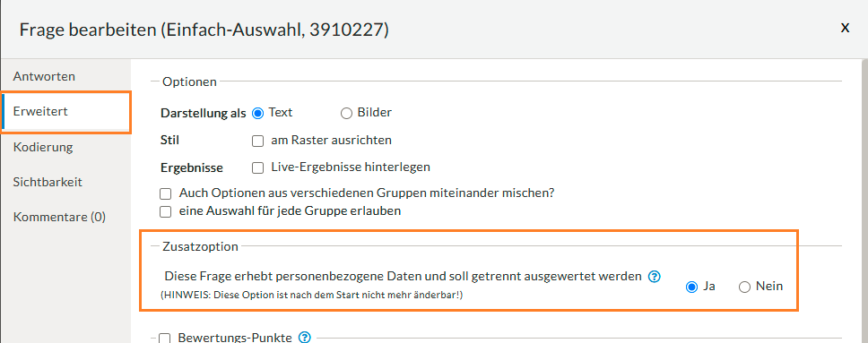Select Nein for personenbezogene Daten
This screenshot has height=343, width=868.
tap(745, 287)
